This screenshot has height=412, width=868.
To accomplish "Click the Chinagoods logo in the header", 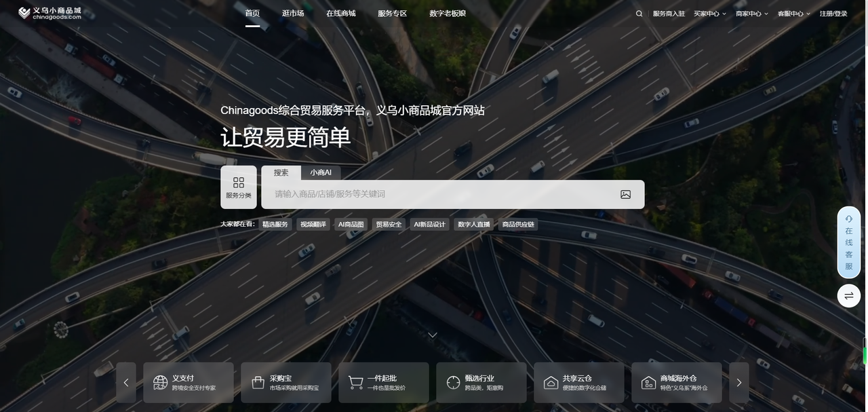I will [x=50, y=13].
